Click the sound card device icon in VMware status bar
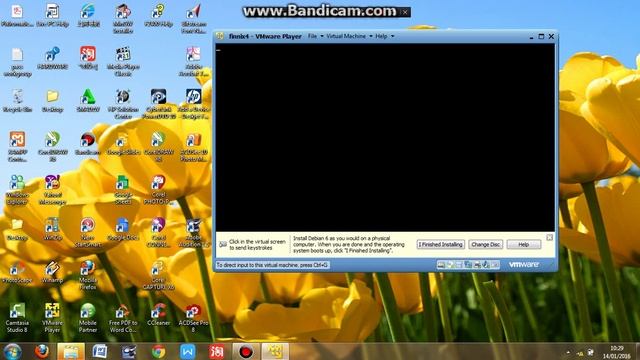Screen dimensions: 640x360 (x=486, y=265)
